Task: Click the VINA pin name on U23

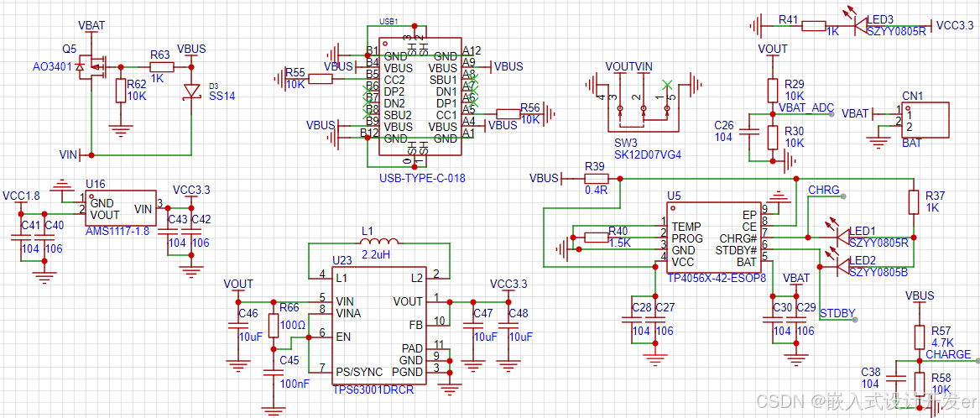Action: [x=349, y=312]
